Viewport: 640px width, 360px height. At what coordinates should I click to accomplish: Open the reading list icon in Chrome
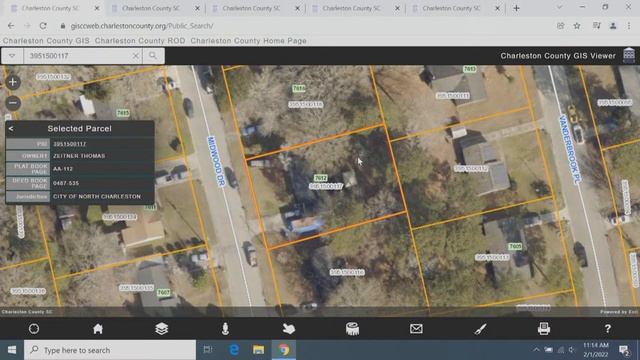point(597,26)
